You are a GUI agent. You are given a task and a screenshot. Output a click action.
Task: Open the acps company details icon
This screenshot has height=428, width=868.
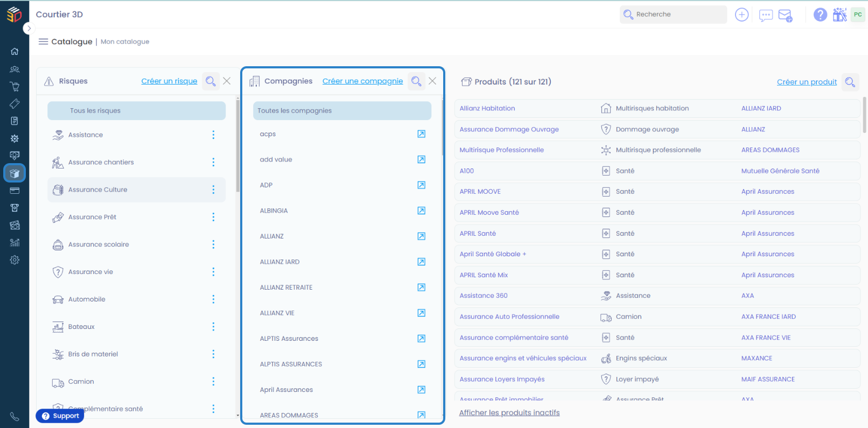coord(422,134)
